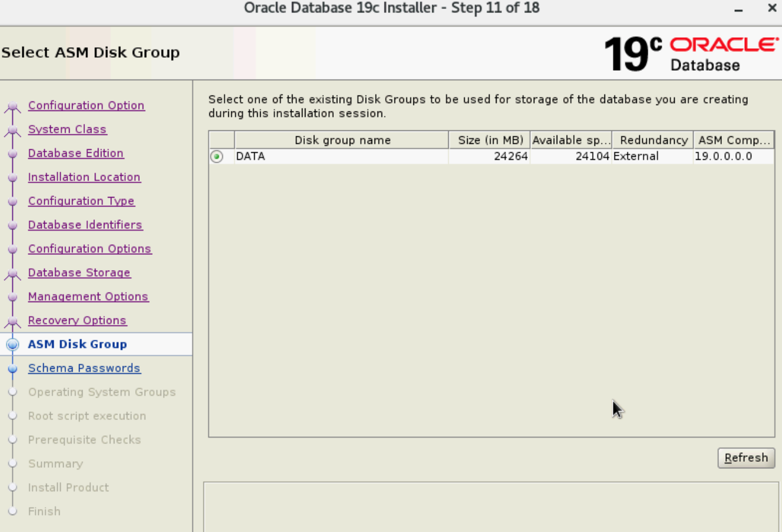Open Installation Location step
The width and height of the screenshot is (782, 532).
84,177
